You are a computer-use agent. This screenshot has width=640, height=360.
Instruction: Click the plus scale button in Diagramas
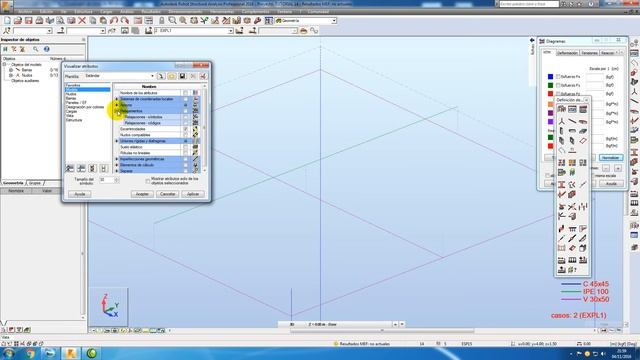click(618, 168)
